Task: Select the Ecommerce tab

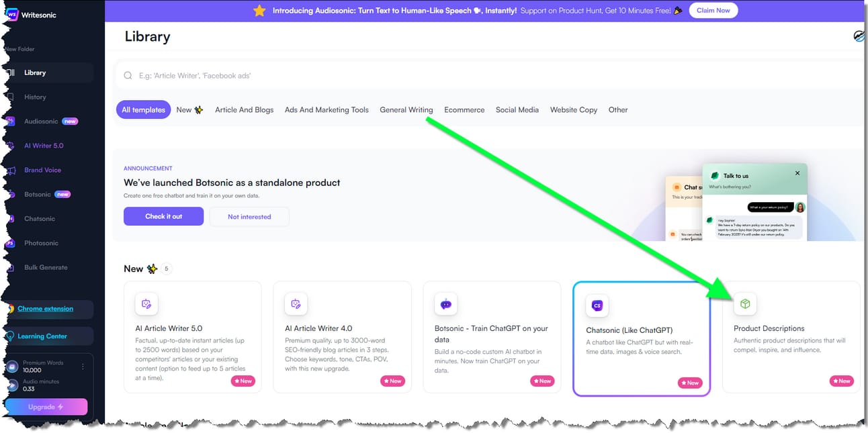Action: [x=464, y=109]
